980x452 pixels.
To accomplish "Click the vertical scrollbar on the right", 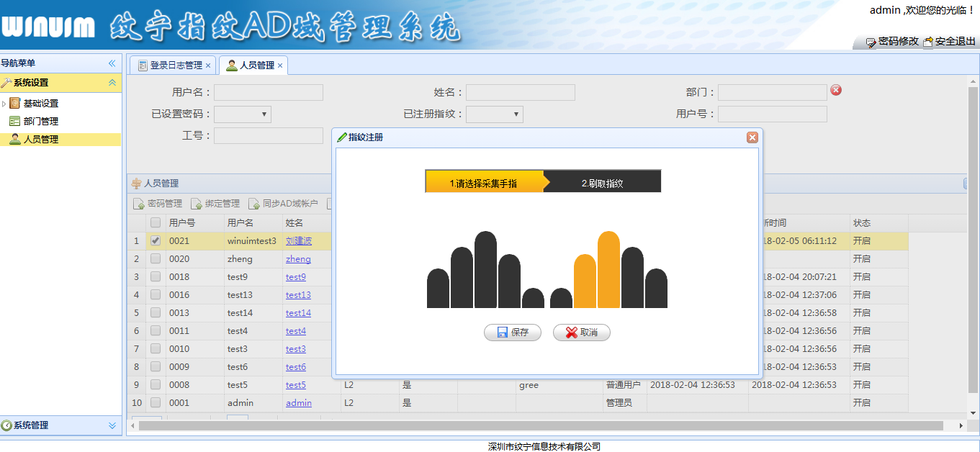I will pos(973,240).
